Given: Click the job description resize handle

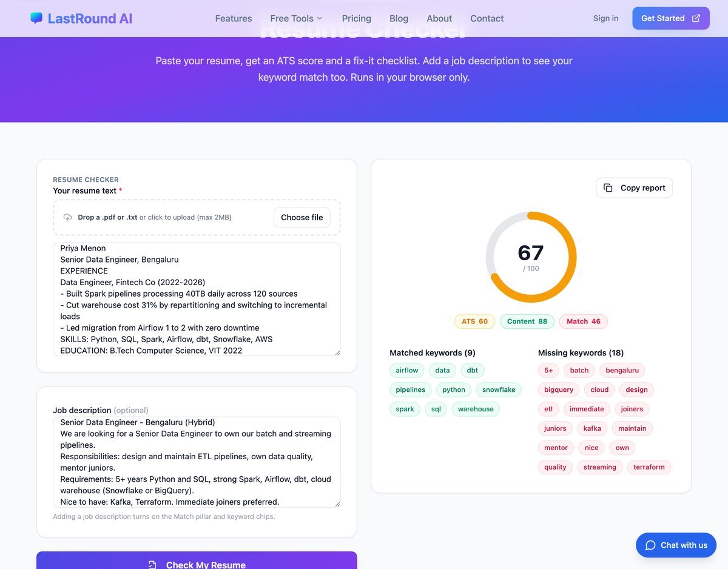Looking at the screenshot, I should (x=337, y=503).
